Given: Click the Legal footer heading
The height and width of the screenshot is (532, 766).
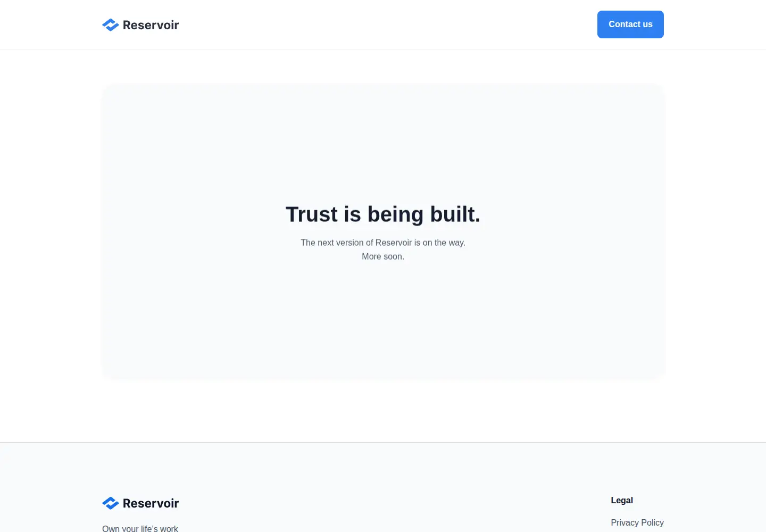Looking at the screenshot, I should click(x=622, y=500).
